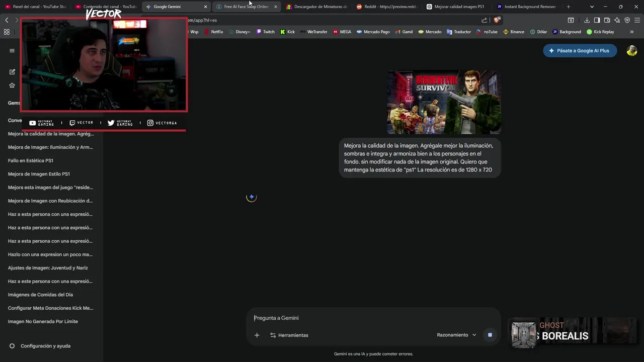
Task: Open the apps grid icon on the bookmarks bar
Action: 7,32
